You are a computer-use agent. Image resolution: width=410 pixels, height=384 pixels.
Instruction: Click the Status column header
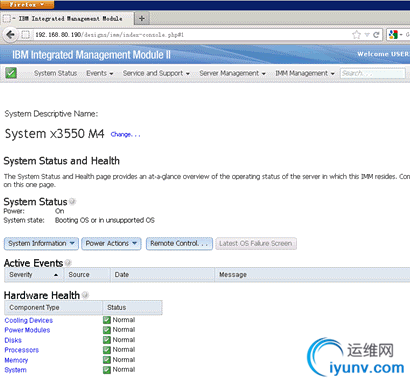[132, 307]
